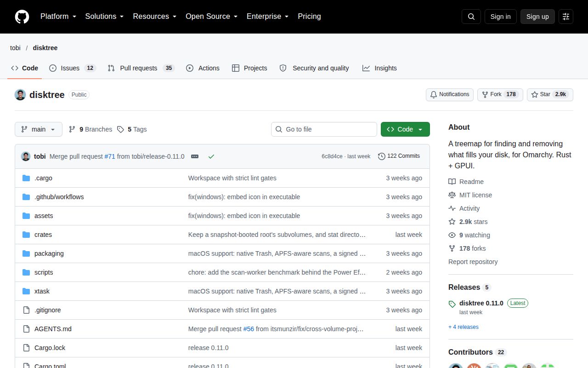Click the Go to file search field
Image resolution: width=588 pixels, height=368 pixels.
[324, 129]
